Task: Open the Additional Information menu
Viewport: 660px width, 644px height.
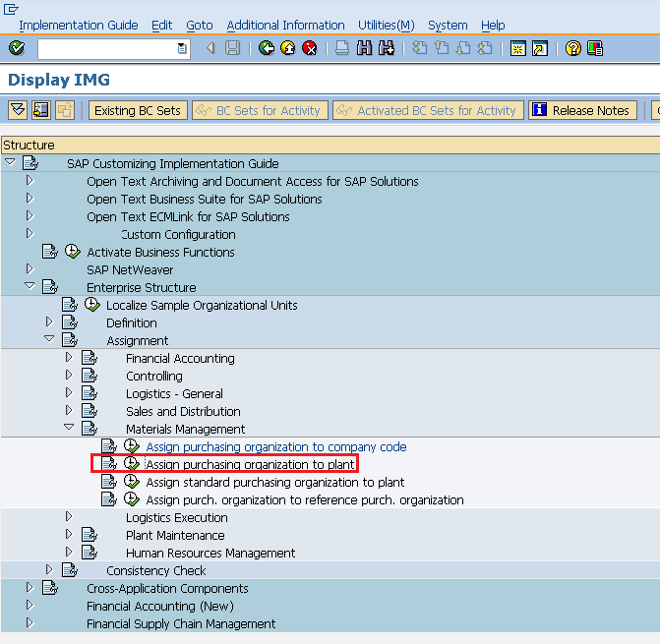Action: click(285, 26)
